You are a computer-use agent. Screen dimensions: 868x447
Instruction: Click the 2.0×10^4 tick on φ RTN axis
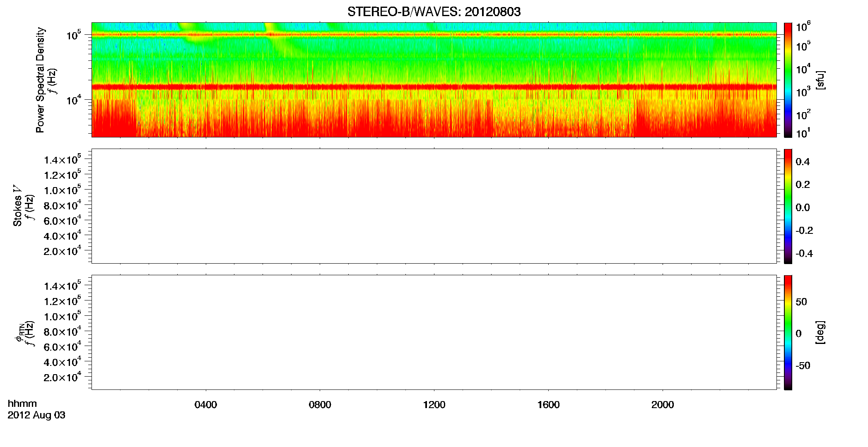[x=63, y=377]
